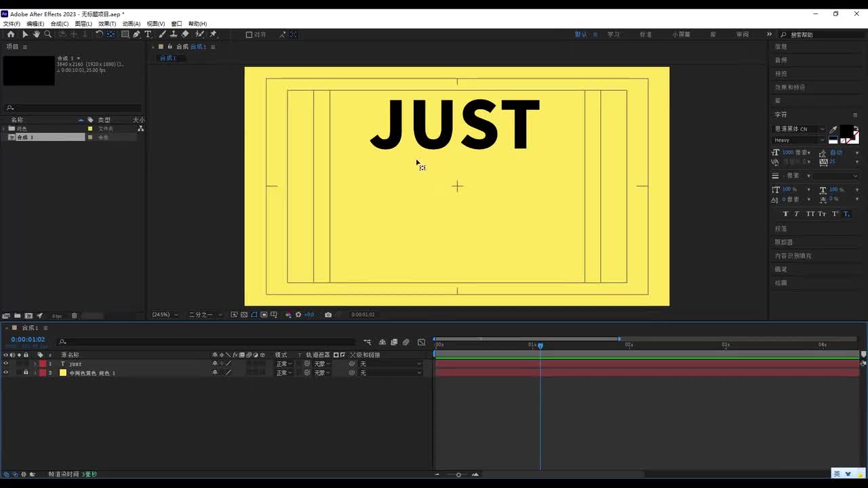Open the viewer zoom level (24.5%) dropdown
The height and width of the screenshot is (488, 868).
click(165, 314)
